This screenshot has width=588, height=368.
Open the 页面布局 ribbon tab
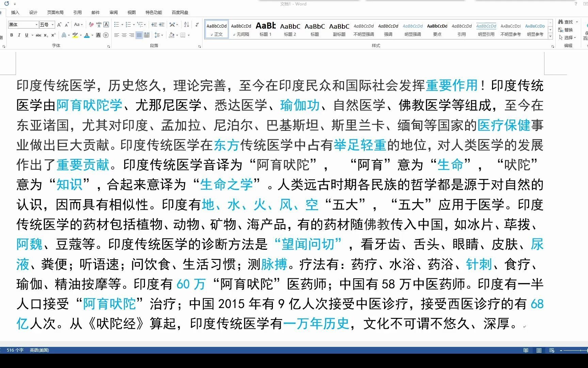click(x=55, y=13)
